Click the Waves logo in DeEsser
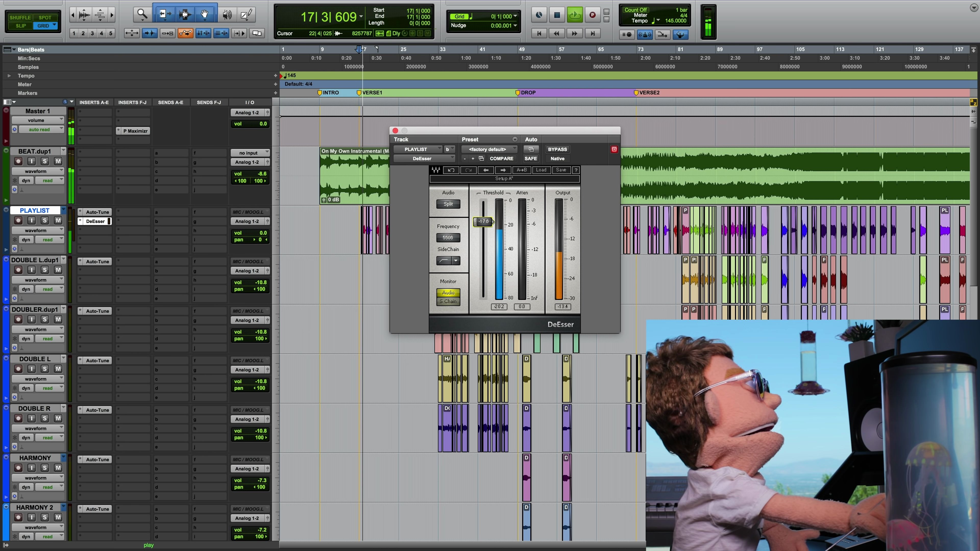Viewport: 980px width, 551px height. pyautogui.click(x=436, y=170)
